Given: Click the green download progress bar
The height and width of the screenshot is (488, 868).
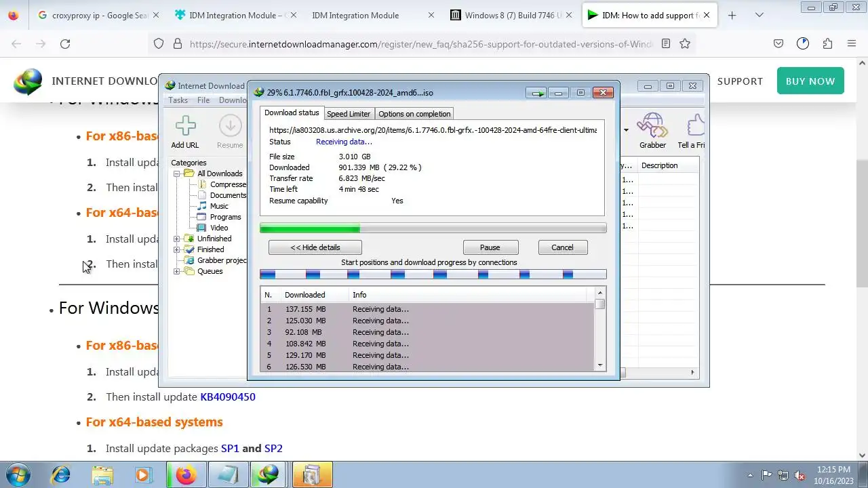Looking at the screenshot, I should [433, 228].
